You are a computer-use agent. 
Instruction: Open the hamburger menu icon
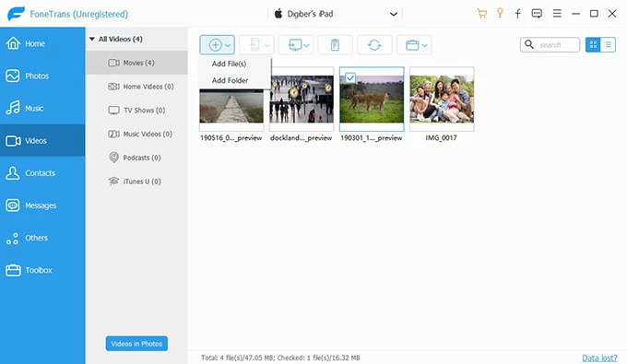click(x=557, y=14)
